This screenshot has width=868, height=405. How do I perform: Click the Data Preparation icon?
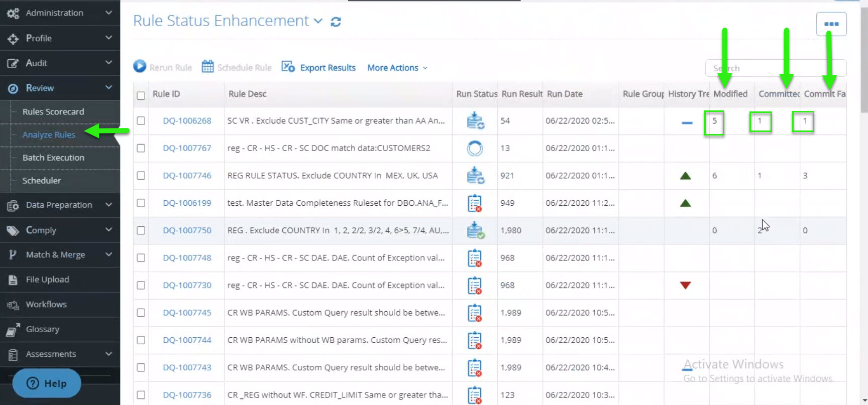click(x=13, y=205)
